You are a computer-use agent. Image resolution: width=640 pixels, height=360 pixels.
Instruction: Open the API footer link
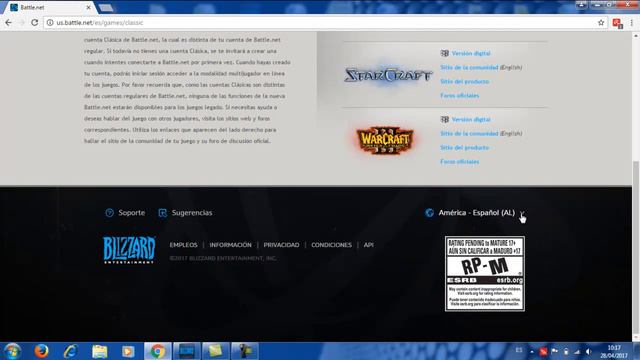369,245
